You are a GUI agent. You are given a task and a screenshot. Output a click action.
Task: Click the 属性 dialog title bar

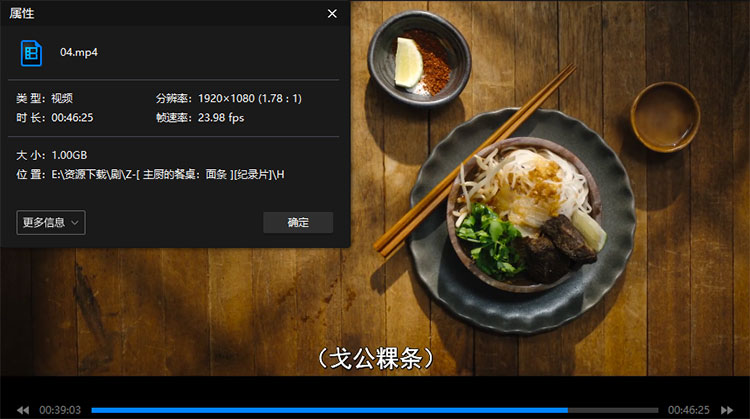[150, 14]
